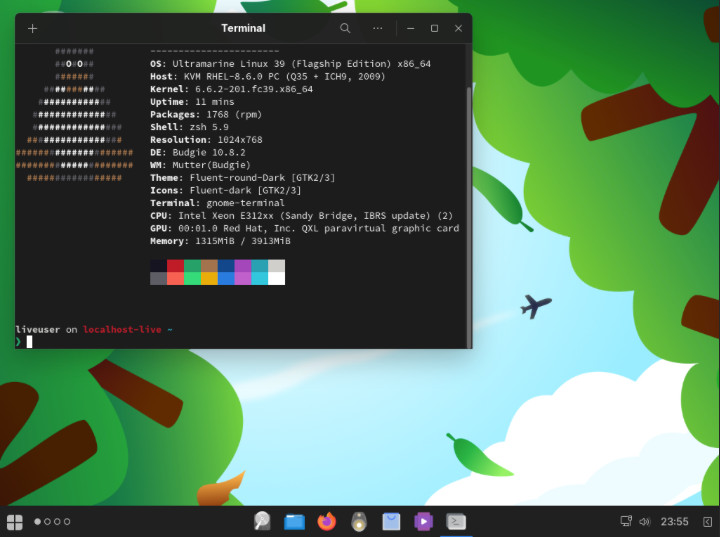Click the Theme value "Fluent-round-Dark"
720x537 pixels.
[237, 178]
